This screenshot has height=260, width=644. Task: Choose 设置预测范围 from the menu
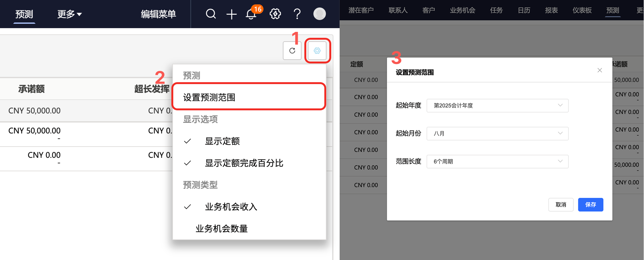209,97
